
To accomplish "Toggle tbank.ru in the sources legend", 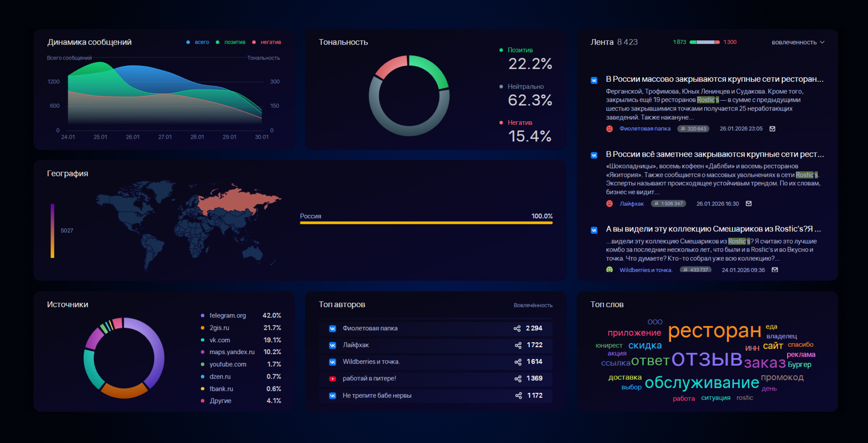I will coord(241,389).
